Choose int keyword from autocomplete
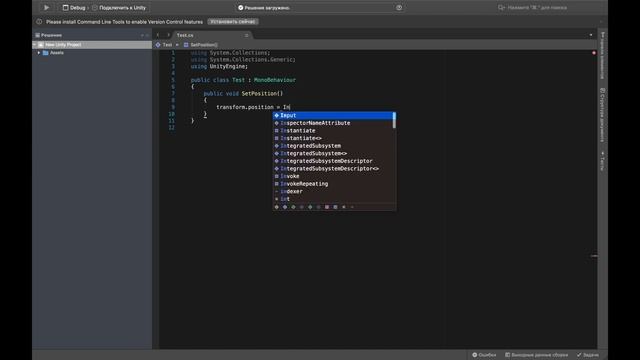640x360 pixels. (333, 199)
